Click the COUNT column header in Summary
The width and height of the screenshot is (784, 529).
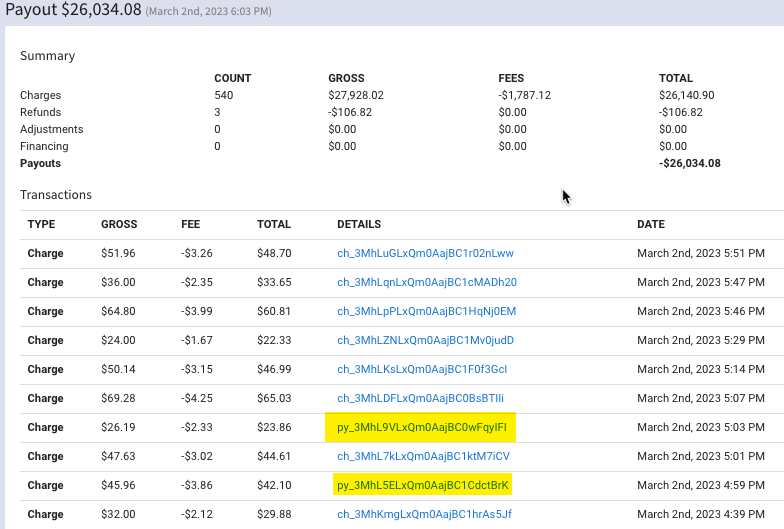[233, 78]
